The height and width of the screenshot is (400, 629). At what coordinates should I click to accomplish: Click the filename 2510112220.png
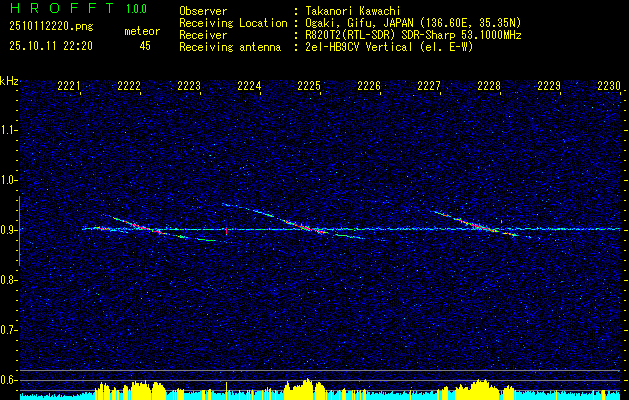[x=51, y=27]
